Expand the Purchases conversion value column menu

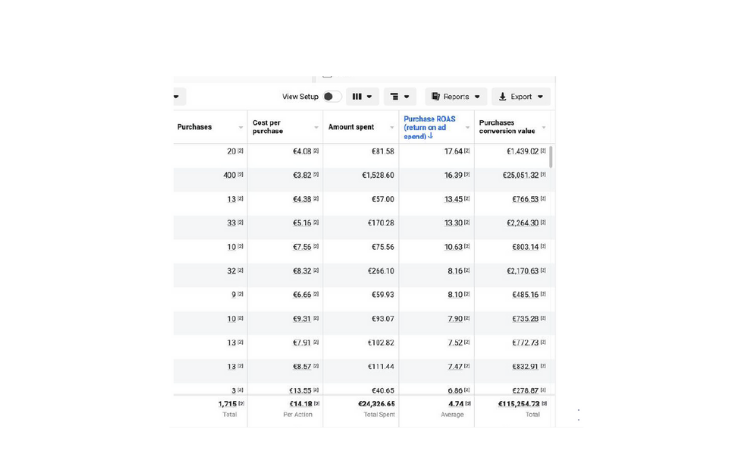tap(543, 127)
